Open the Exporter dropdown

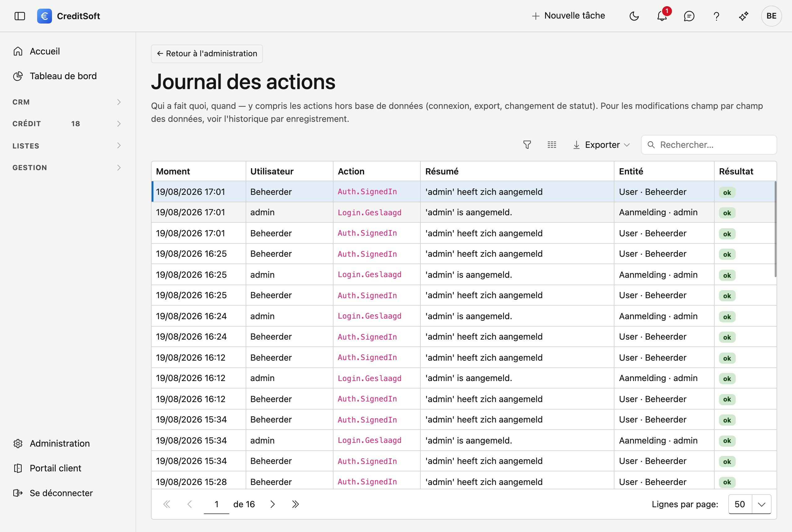601,145
